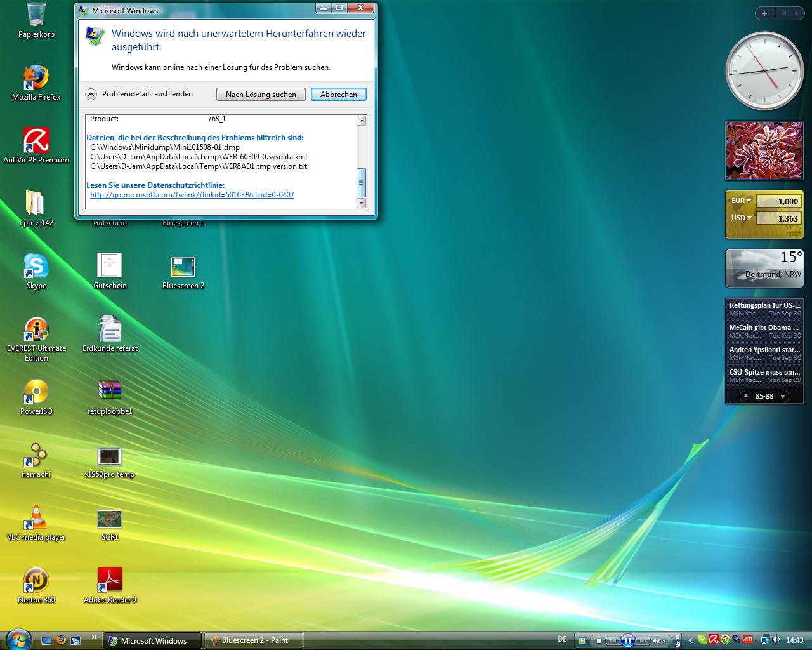This screenshot has width=812, height=650.
Task: Select the Gutschein document icon
Action: [110, 271]
